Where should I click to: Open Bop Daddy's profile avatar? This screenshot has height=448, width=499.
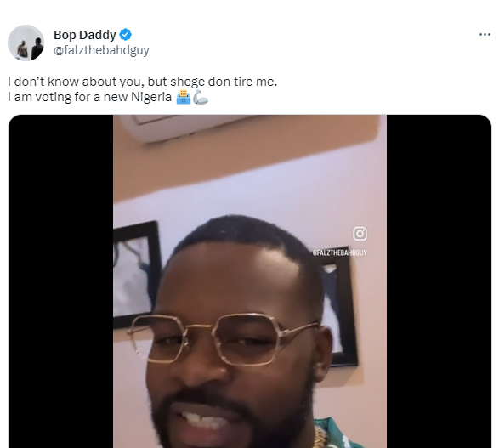(26, 43)
